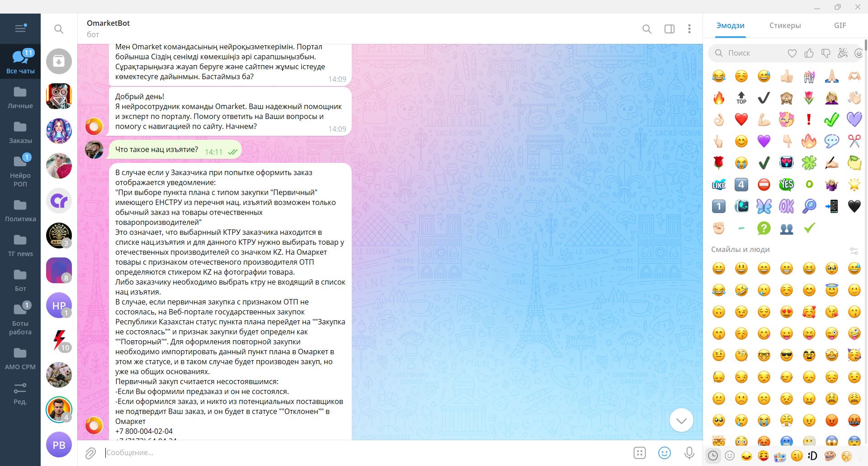Insert the 'TOP' arrow emoji
Screen dimensions: 868x466
click(741, 98)
